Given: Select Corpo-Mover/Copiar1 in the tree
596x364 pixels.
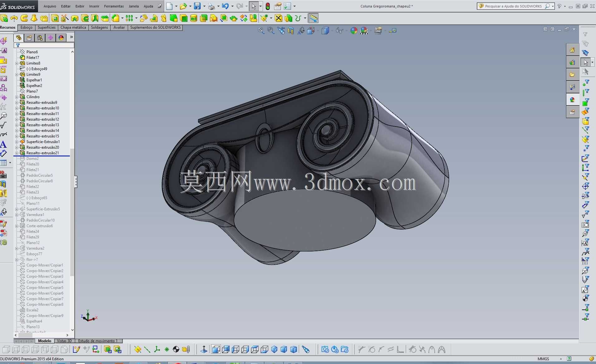Looking at the screenshot, I should point(45,265).
